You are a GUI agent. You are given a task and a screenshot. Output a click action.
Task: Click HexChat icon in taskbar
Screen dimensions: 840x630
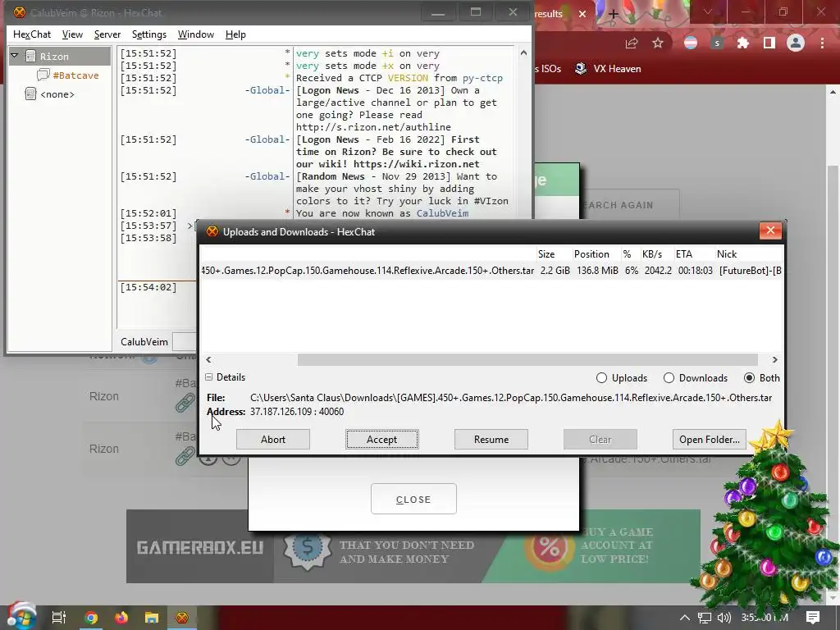[x=182, y=618]
